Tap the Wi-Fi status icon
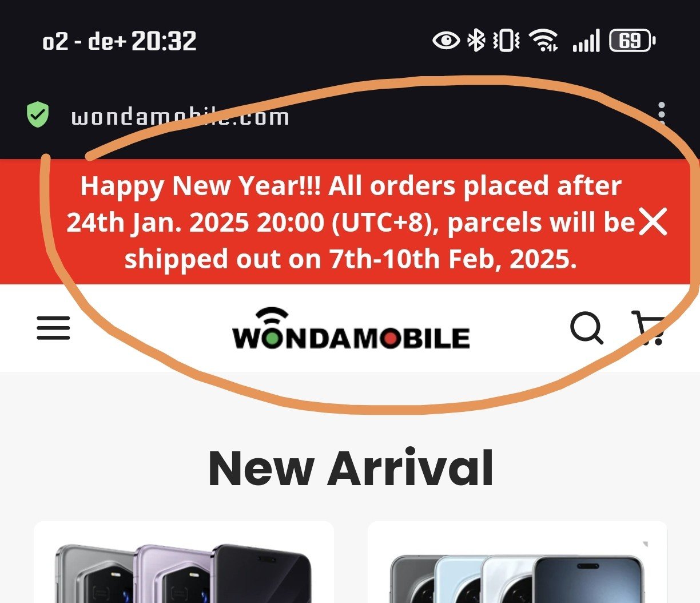700x603 pixels. point(543,41)
